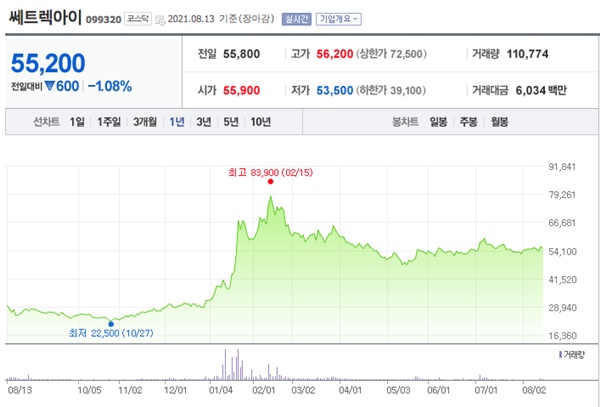
Task: Click the current price 55,200
Action: point(48,63)
